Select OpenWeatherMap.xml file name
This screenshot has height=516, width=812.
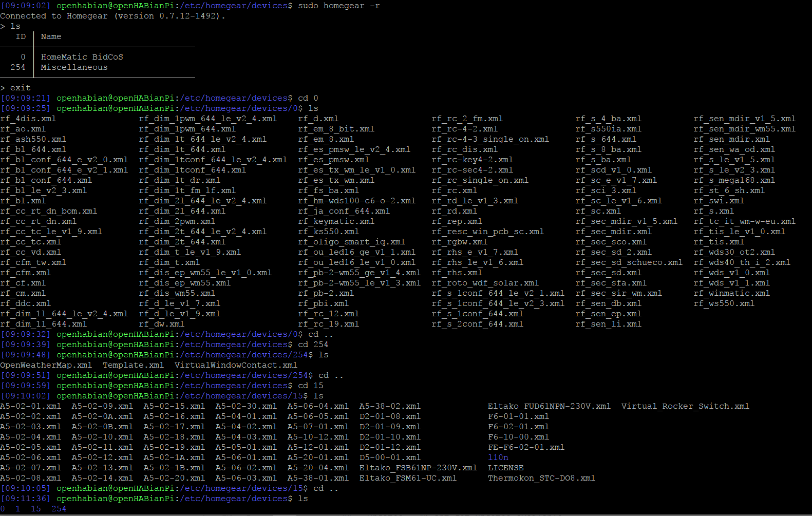tap(46, 365)
